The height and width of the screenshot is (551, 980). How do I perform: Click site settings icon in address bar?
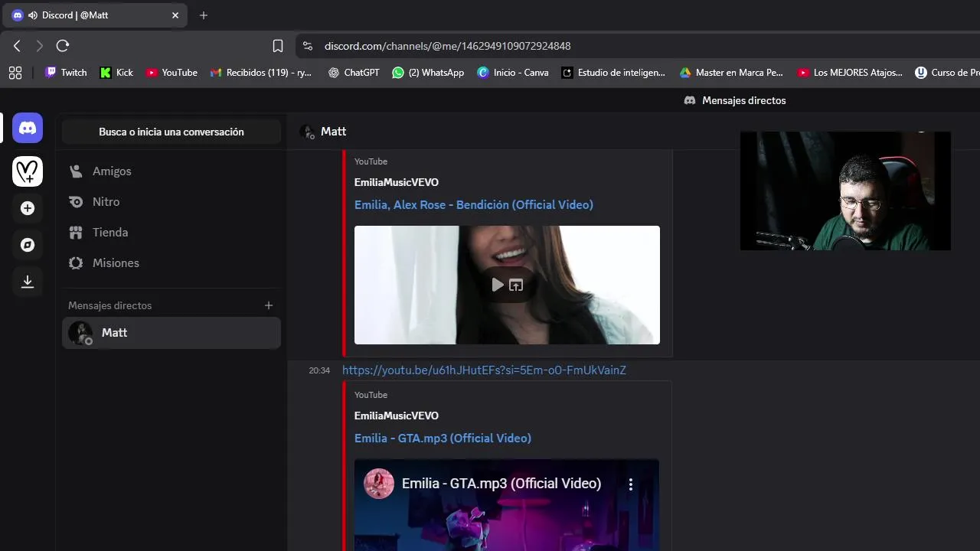pyautogui.click(x=308, y=46)
